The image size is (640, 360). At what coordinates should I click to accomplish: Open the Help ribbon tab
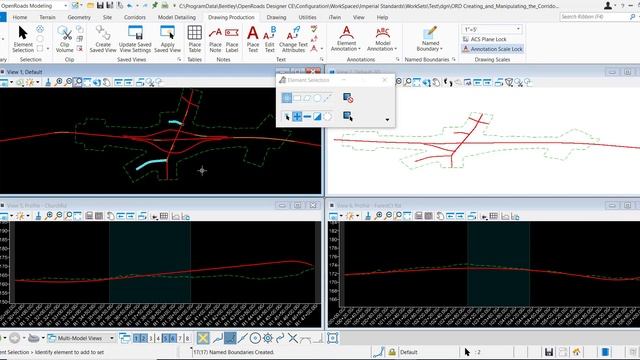coord(382,17)
